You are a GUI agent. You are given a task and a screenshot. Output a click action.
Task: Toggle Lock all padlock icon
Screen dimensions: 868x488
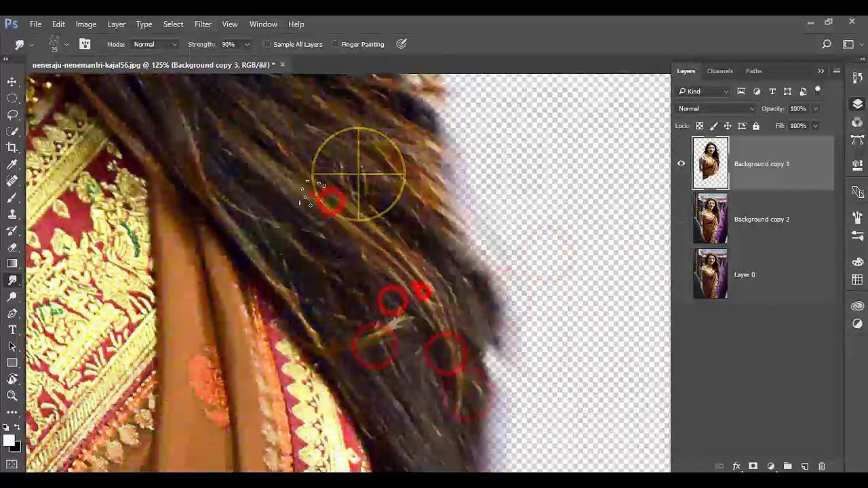[x=755, y=126]
